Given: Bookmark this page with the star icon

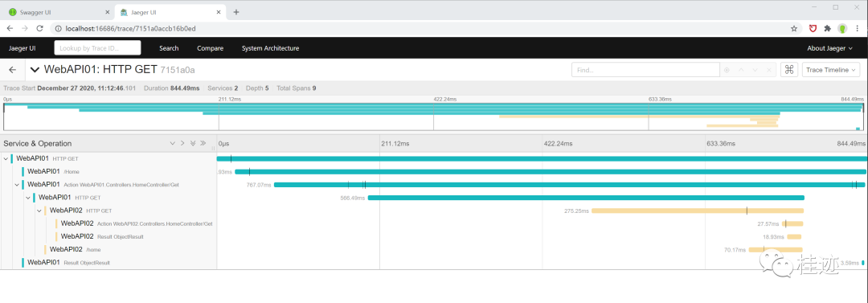Looking at the screenshot, I should 794,28.
